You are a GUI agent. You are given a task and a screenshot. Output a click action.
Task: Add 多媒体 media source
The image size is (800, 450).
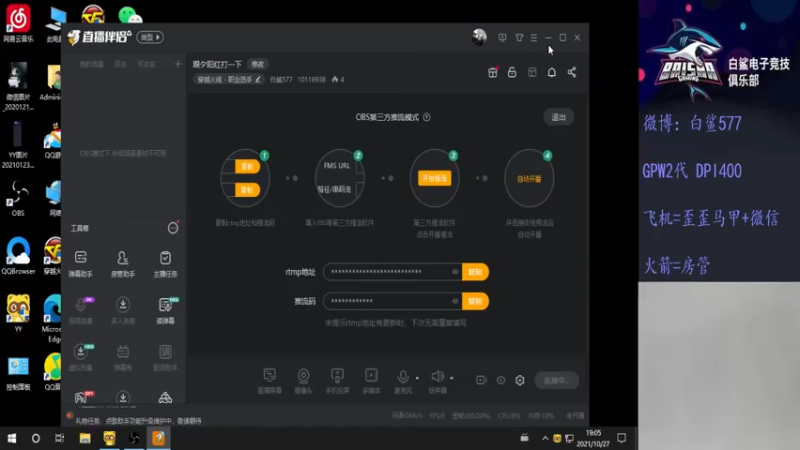tap(371, 381)
